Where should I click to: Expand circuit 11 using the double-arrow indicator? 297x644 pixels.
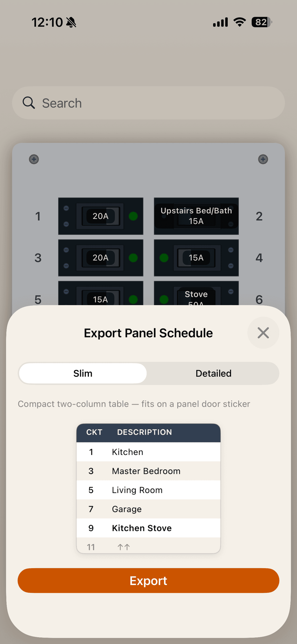[x=123, y=546]
